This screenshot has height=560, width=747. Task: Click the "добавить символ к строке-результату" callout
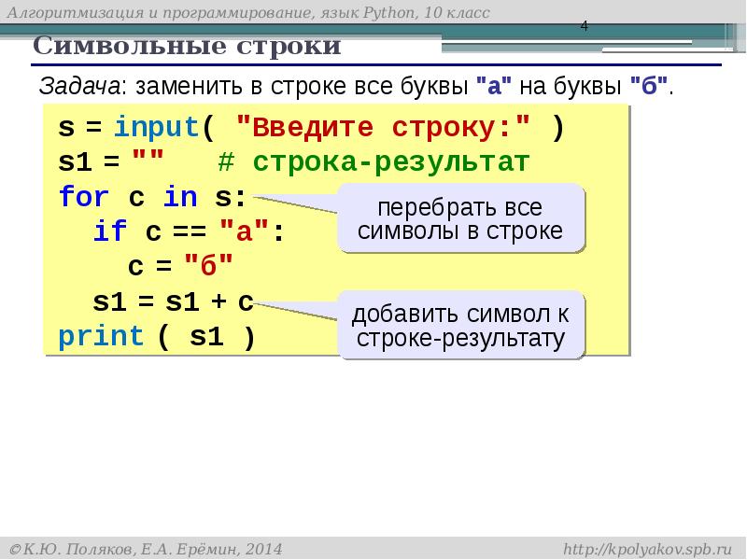click(461, 326)
